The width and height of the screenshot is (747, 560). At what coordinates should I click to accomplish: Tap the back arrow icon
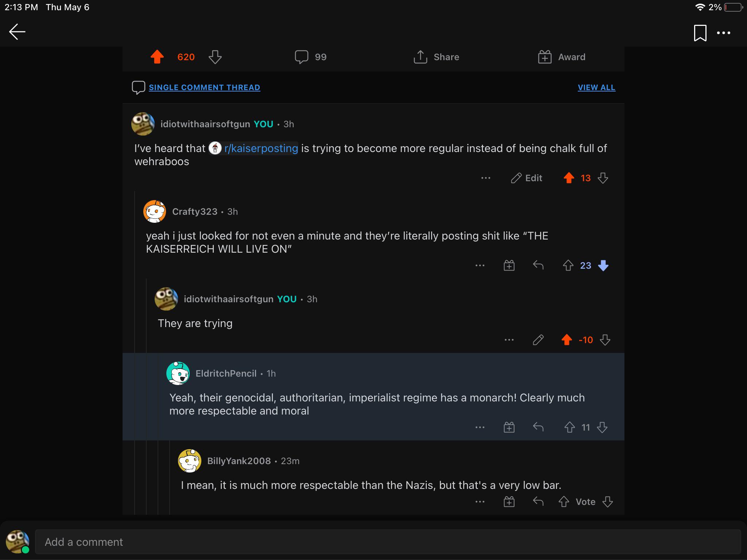pos(17,32)
